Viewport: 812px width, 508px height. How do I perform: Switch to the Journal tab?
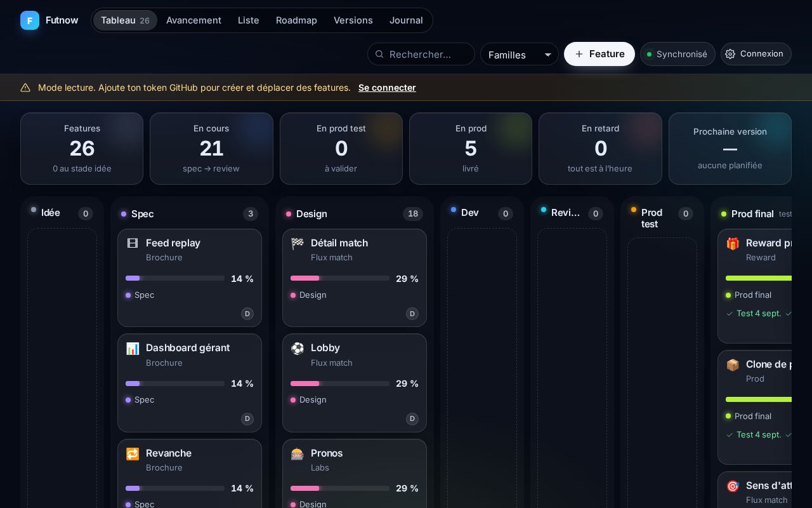tap(406, 20)
